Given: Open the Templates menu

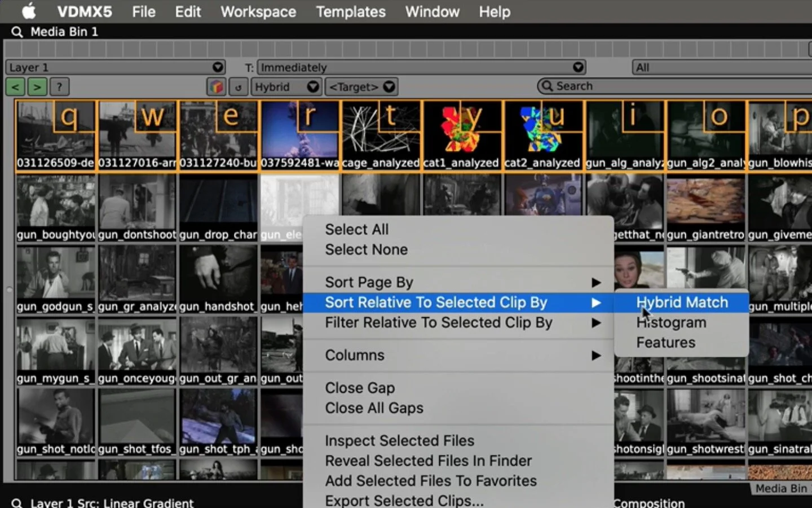Looking at the screenshot, I should point(350,11).
